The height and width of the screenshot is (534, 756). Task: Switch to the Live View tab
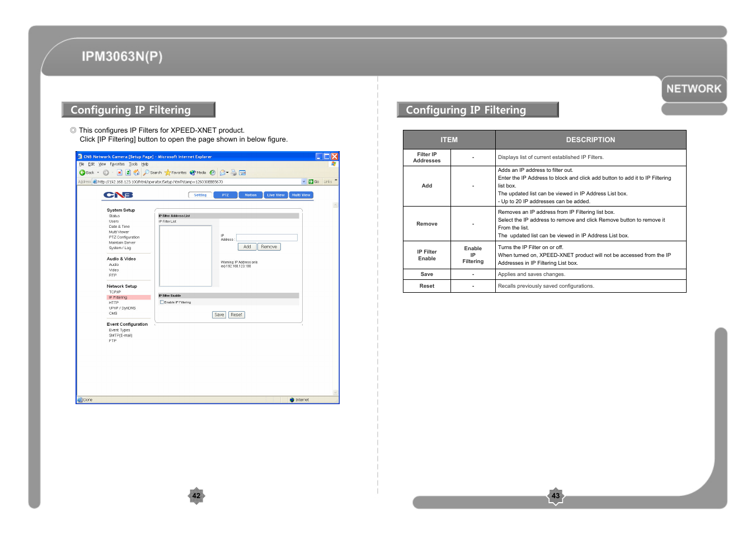[x=276, y=195]
